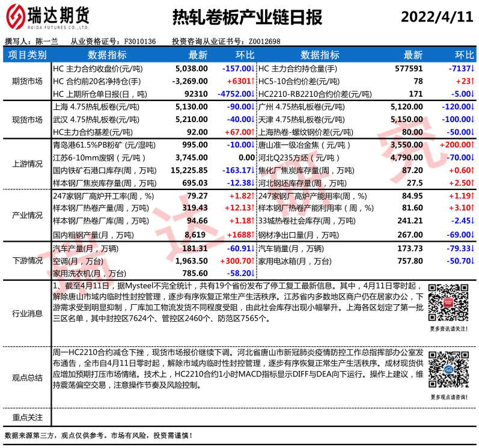Screen dimensions: 479x448
Task: Select the 期货市场 category cell
Action: pos(27,81)
